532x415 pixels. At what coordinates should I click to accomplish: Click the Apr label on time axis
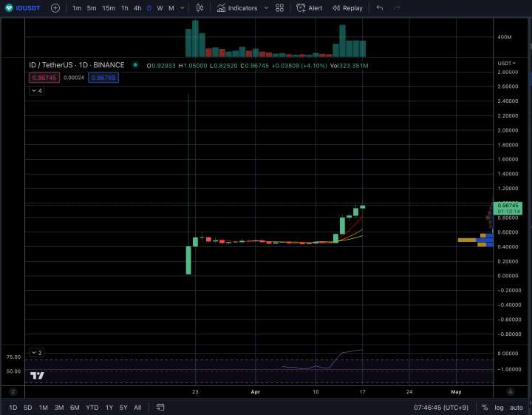[256, 391]
